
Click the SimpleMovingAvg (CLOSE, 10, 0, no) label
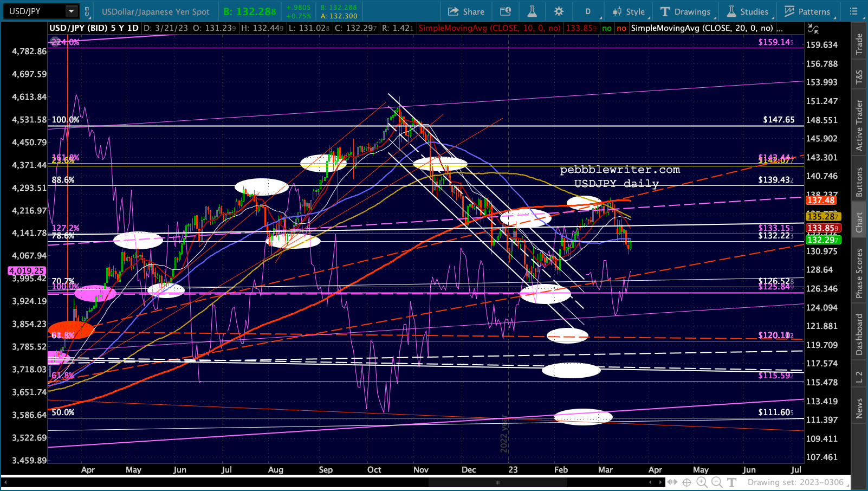pyautogui.click(x=489, y=28)
